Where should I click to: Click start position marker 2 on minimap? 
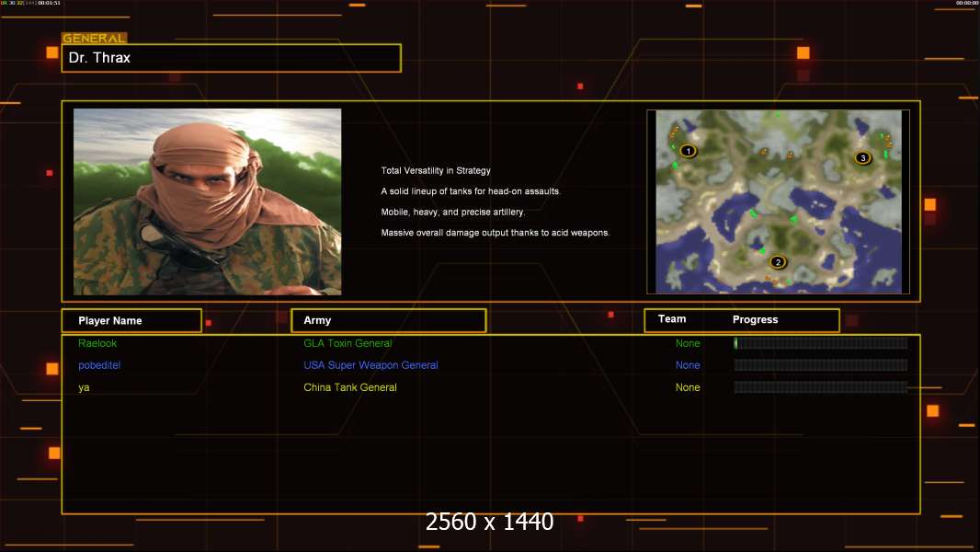pos(778,262)
